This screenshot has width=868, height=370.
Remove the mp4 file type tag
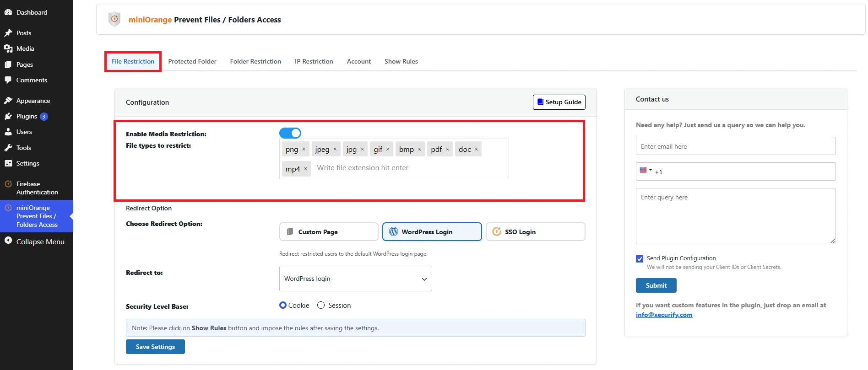(x=305, y=169)
